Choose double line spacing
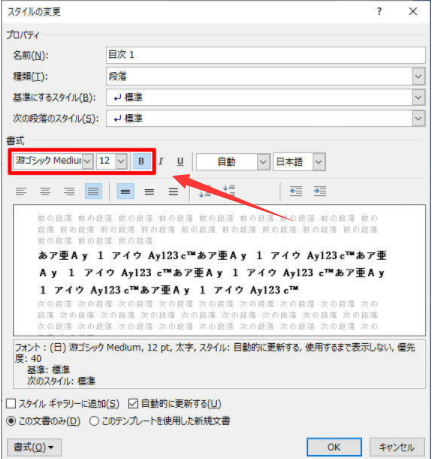 pyautogui.click(x=173, y=191)
